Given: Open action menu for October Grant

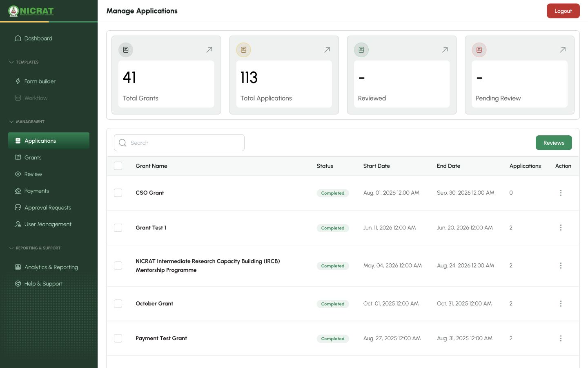Looking at the screenshot, I should click(561, 303).
